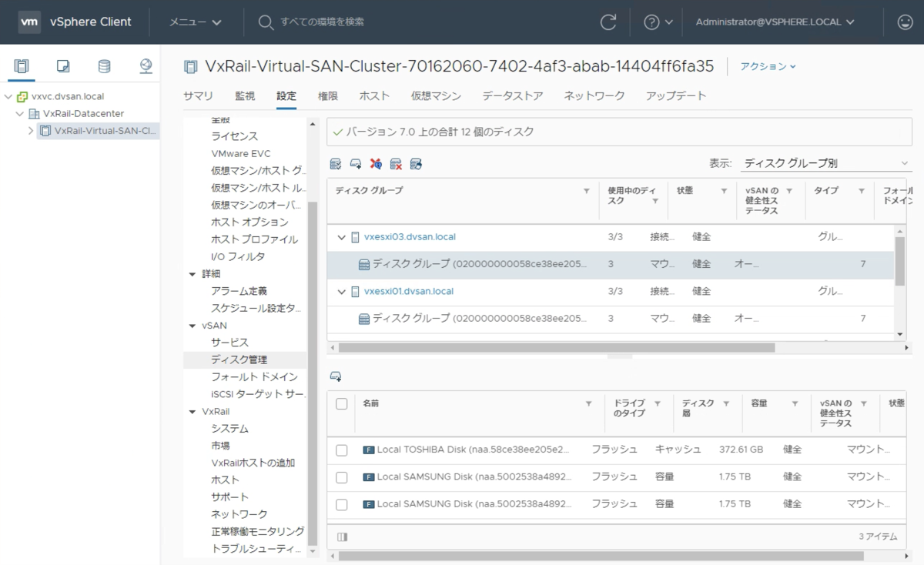
Task: Switch to the ホスト tab
Action: point(374,96)
